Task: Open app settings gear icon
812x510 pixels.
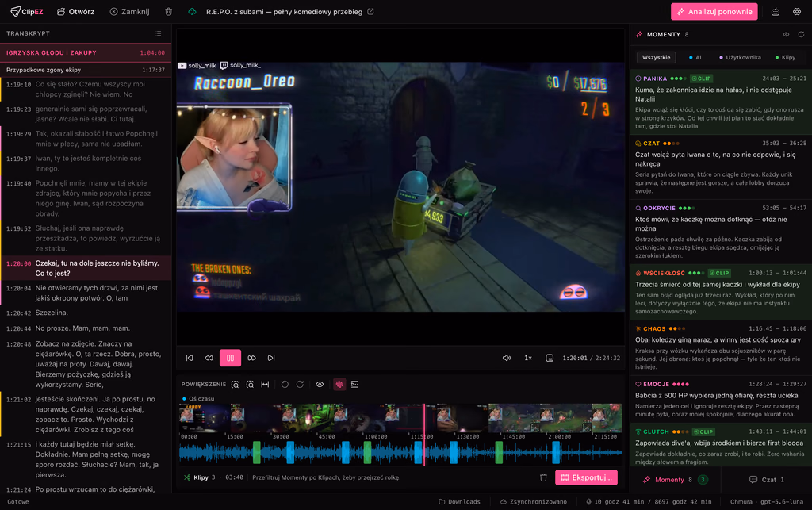Action: 797,11
